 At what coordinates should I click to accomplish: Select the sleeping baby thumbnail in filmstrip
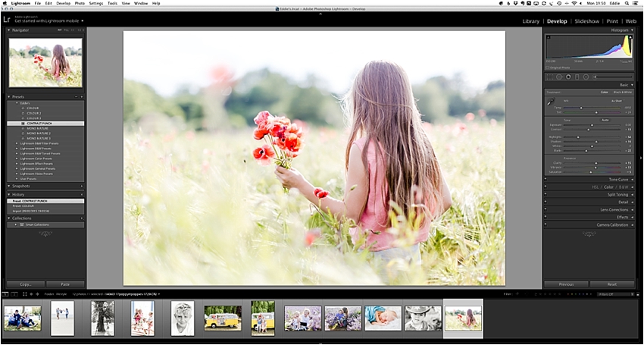[383, 318]
